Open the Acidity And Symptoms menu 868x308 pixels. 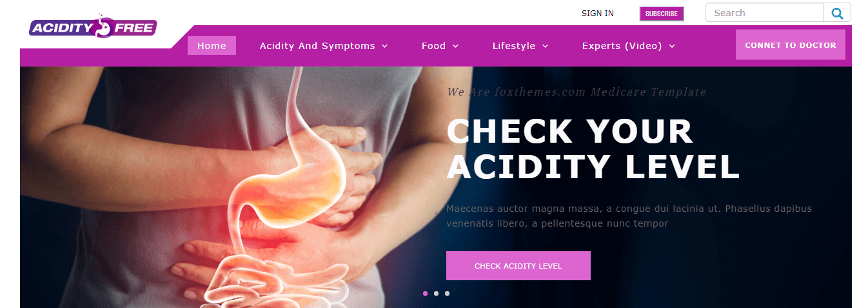[317, 46]
